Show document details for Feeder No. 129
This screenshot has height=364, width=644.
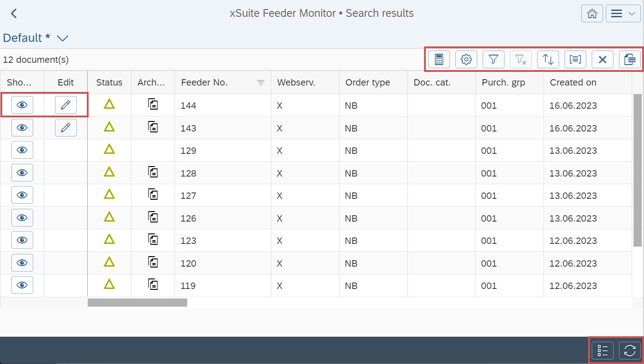click(x=22, y=150)
